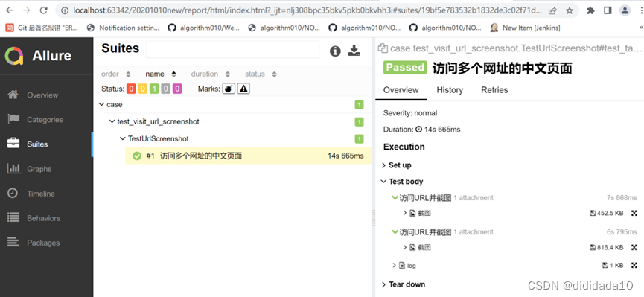This screenshot has height=297, width=644.
Task: Expand the 816.4 KB 截图 attachment
Action: (405, 247)
